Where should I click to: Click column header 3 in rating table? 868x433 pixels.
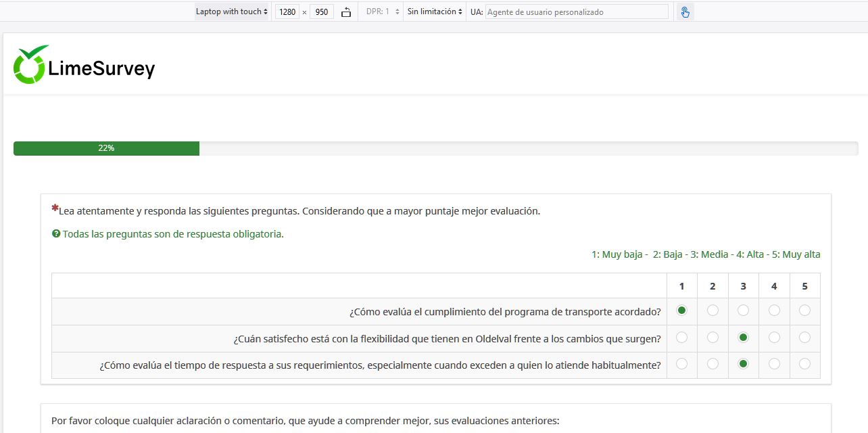pos(743,286)
